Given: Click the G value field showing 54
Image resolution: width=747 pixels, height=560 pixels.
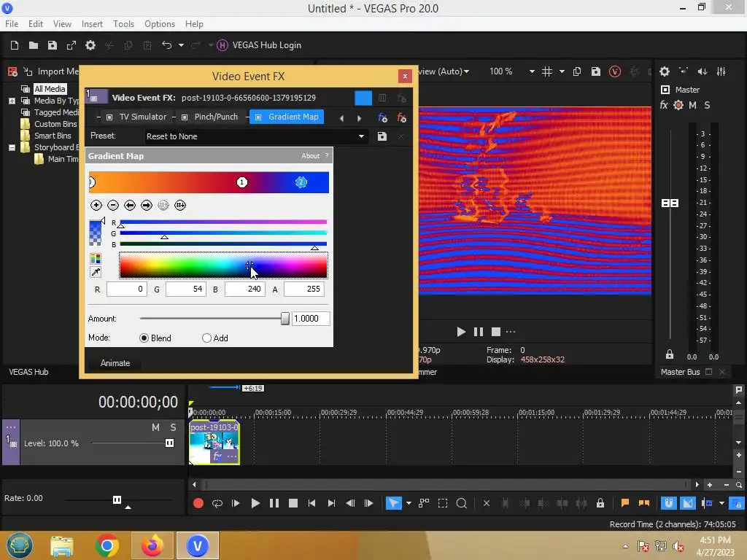Looking at the screenshot, I should 186,289.
